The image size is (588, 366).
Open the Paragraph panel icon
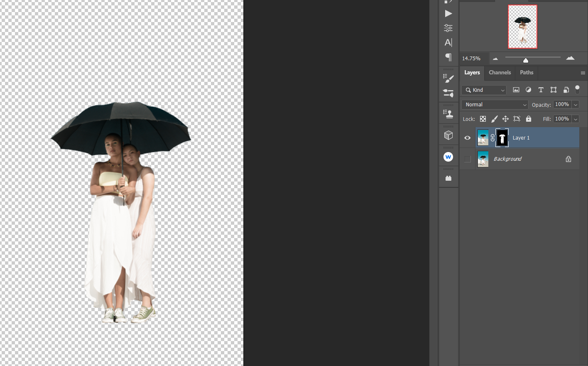(x=448, y=57)
